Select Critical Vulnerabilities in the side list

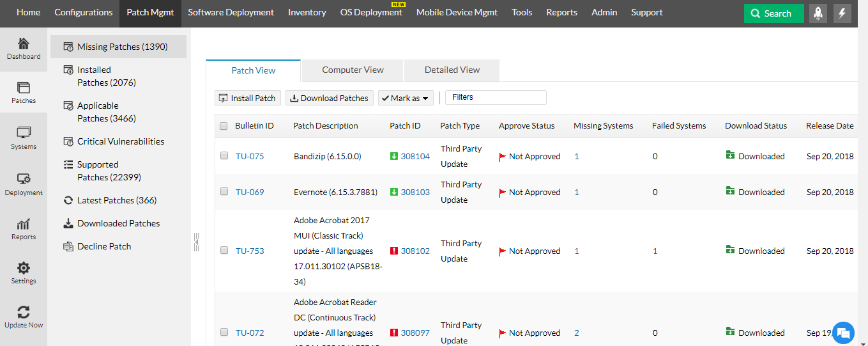click(121, 141)
